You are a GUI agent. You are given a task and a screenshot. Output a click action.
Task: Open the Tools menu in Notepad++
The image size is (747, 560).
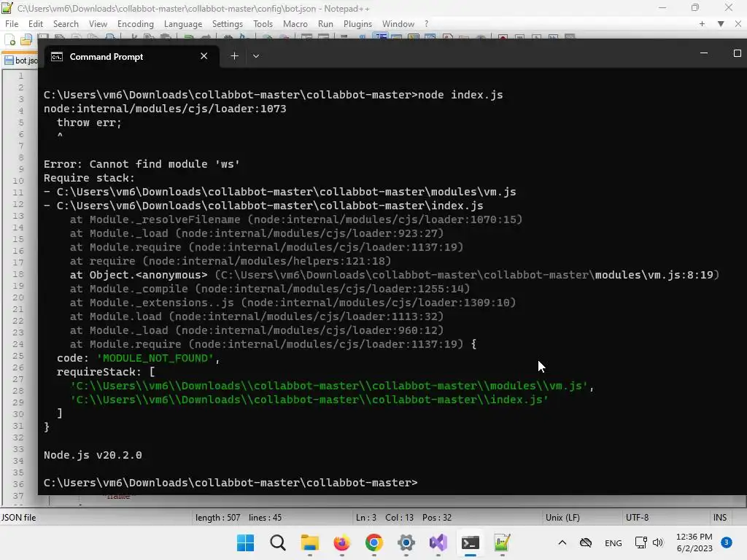point(263,24)
